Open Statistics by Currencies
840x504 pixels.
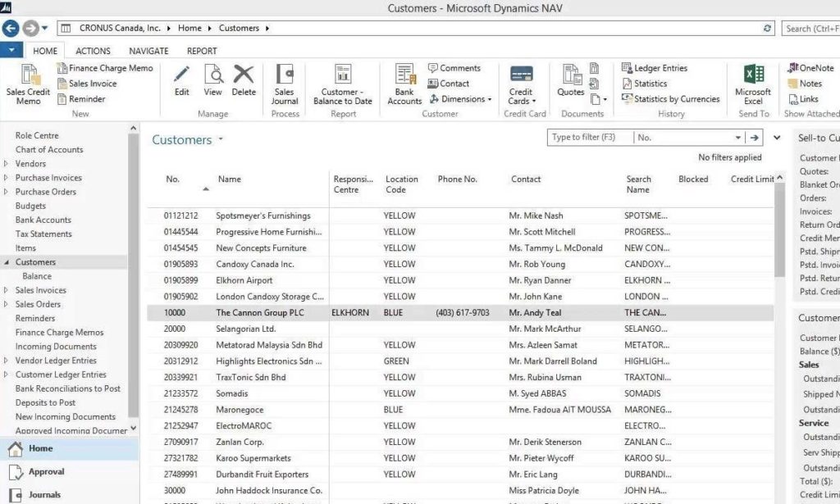click(670, 99)
